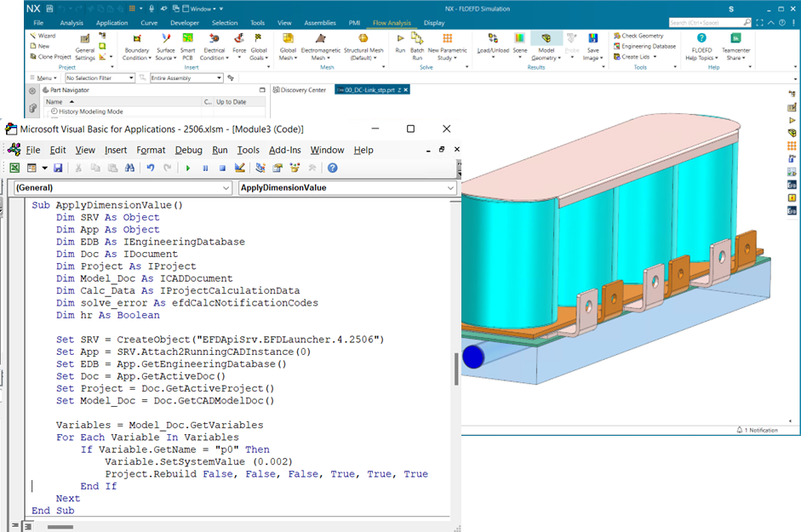Screen dimensions: 801x532
Task: Open Engineering Database in NX Tools group
Action: (x=644, y=46)
